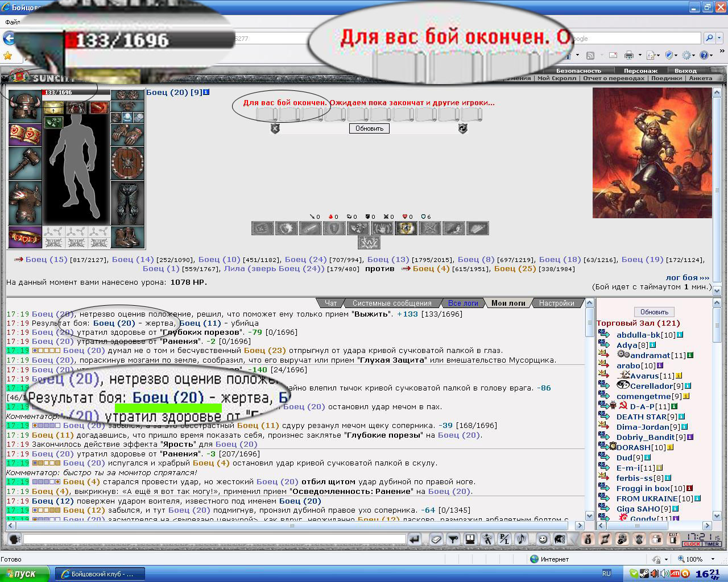Select the first grey combat skill icon
728x582 pixels.
point(263,228)
